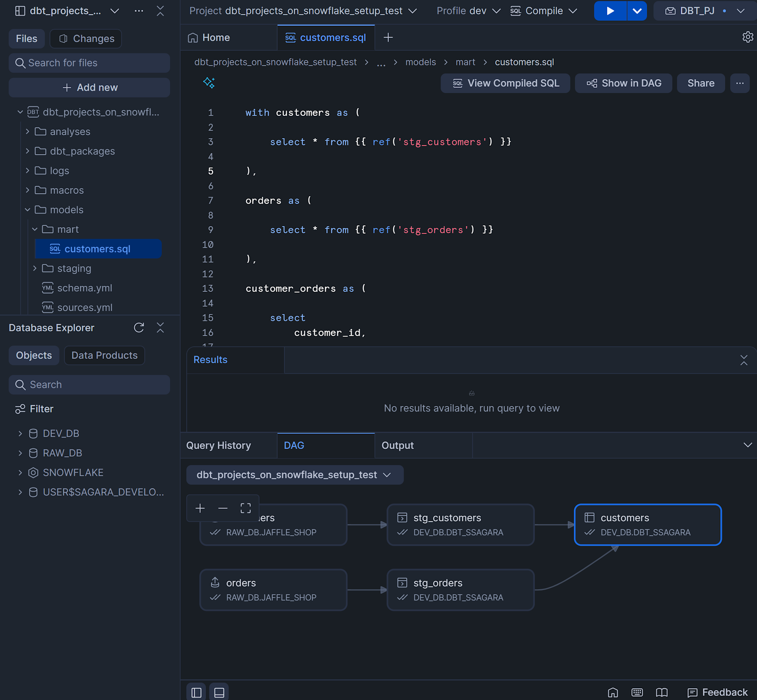The image size is (757, 700).
Task: Open editor settings gear icon
Action: tap(747, 37)
